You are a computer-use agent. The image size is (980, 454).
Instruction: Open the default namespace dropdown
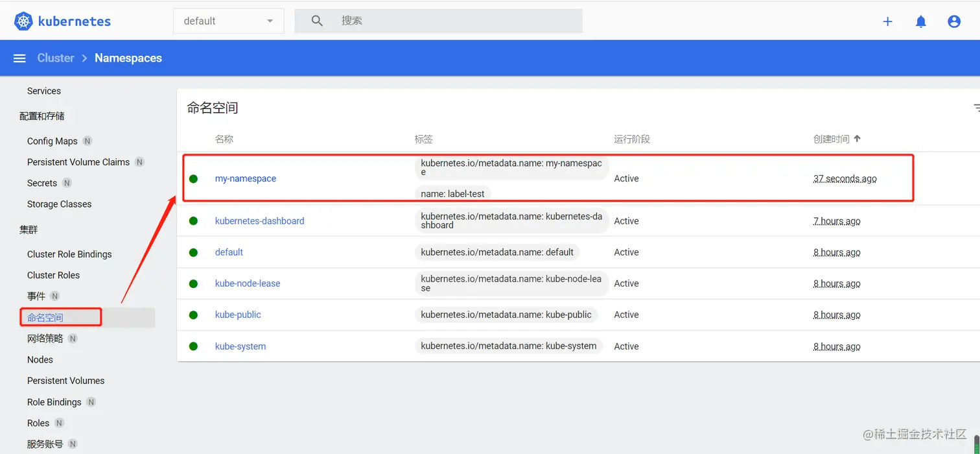click(228, 21)
